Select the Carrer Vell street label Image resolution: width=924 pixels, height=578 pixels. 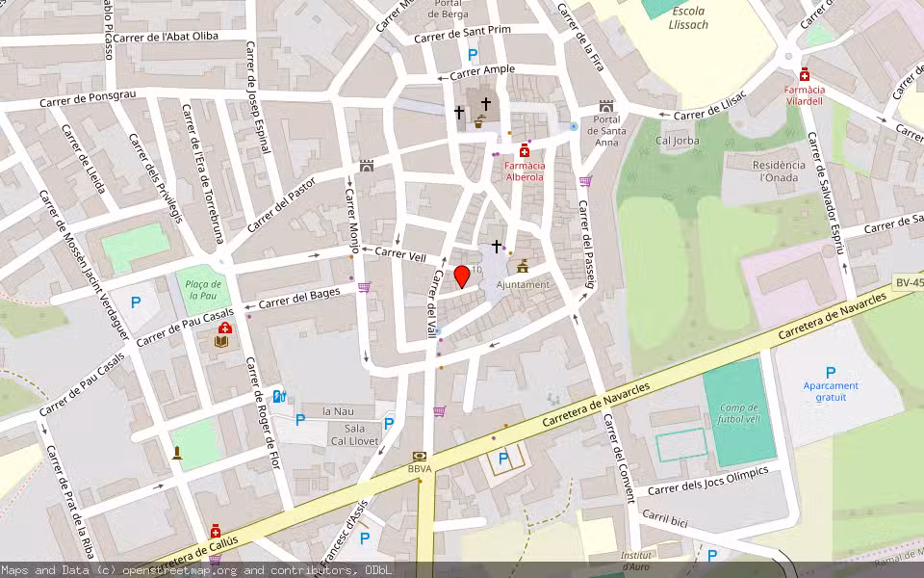[400, 253]
